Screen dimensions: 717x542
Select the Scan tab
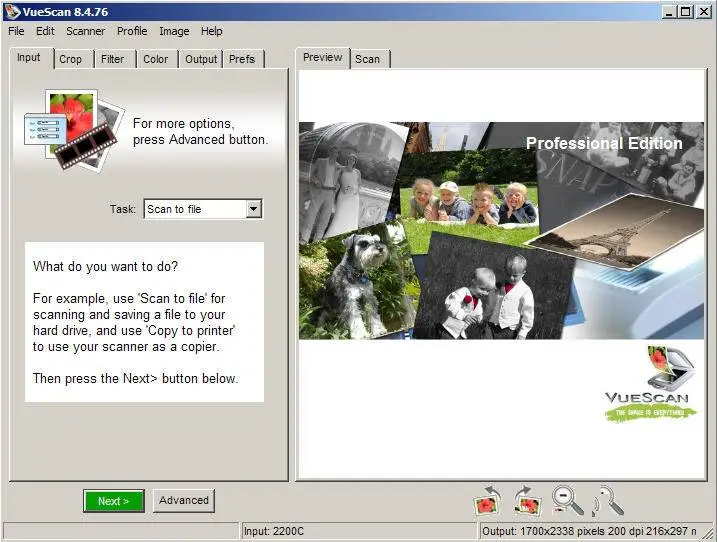368,59
